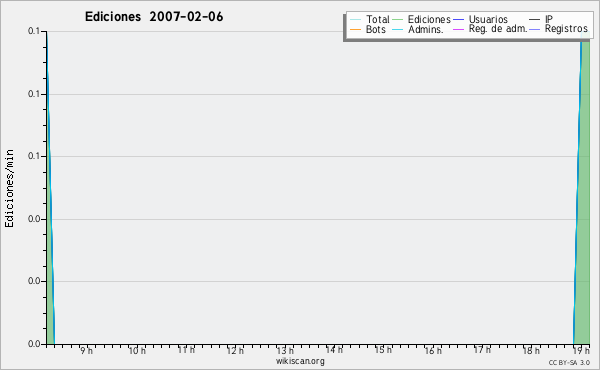Click the 14 h axis tick label

pos(334,350)
